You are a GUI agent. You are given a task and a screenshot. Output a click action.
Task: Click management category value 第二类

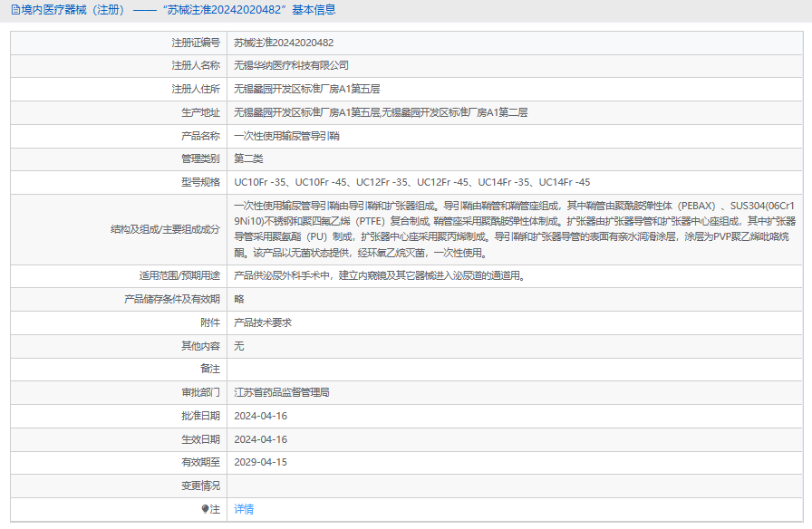248,159
